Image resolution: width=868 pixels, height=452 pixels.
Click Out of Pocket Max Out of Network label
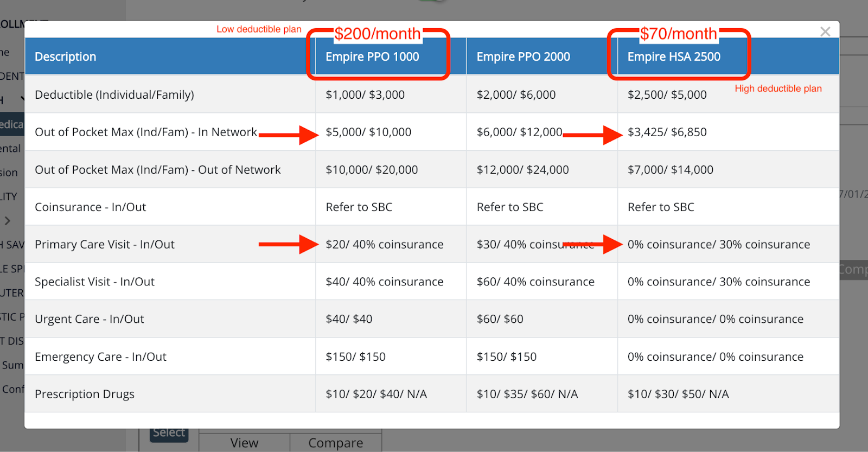point(158,169)
